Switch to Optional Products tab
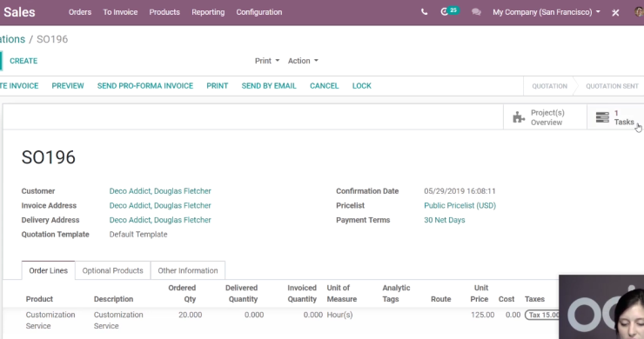 coord(112,270)
